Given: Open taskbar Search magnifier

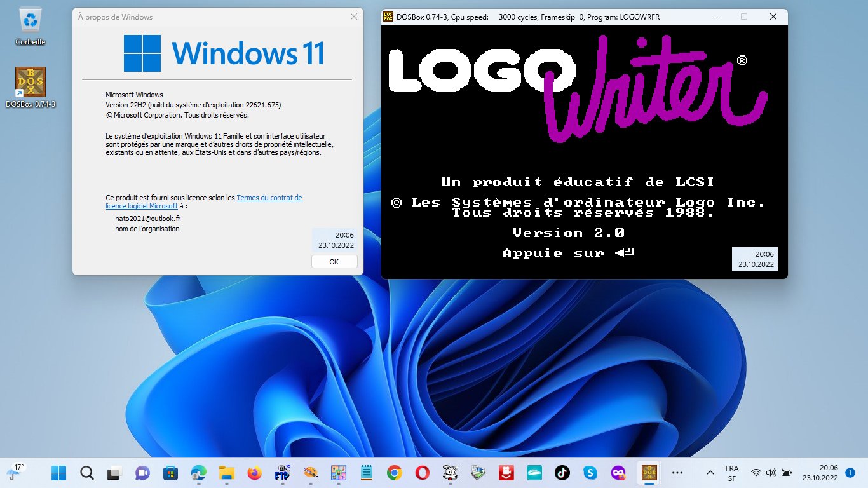Looking at the screenshot, I should click(x=87, y=473).
